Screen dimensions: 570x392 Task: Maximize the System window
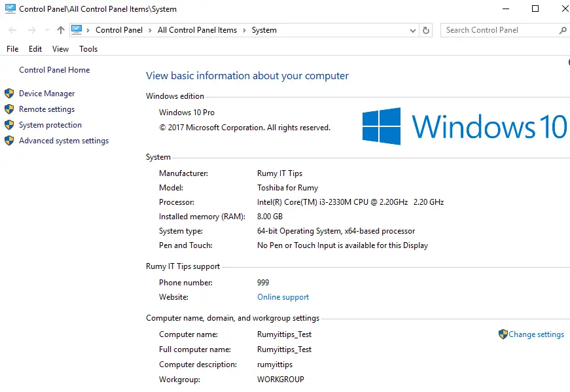pyautogui.click(x=535, y=9)
